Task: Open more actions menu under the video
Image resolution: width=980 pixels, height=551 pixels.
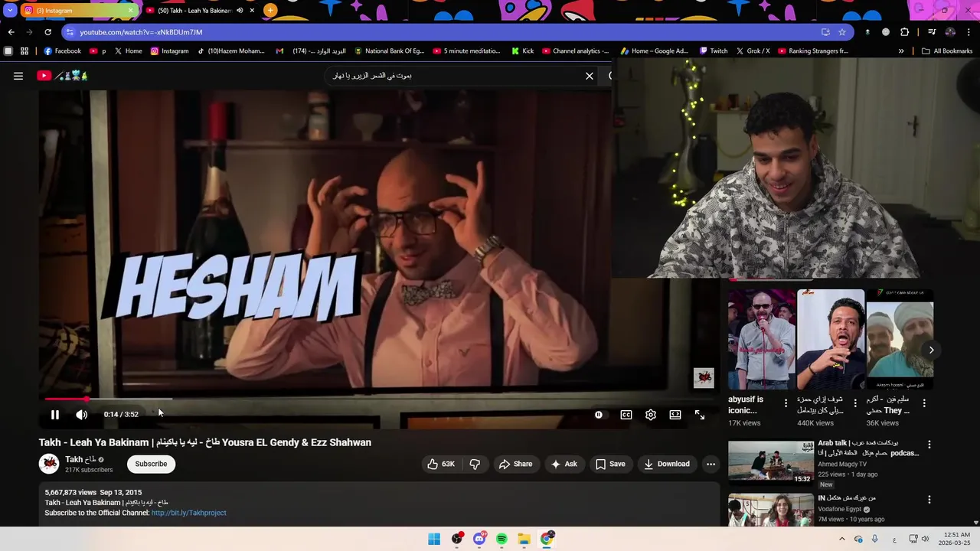Action: point(710,464)
